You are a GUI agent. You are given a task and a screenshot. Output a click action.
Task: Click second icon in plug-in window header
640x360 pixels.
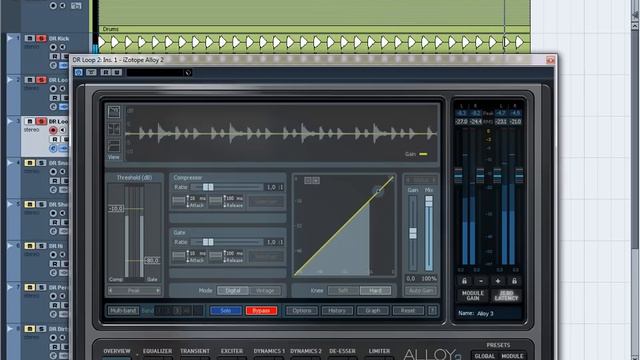tap(91, 72)
